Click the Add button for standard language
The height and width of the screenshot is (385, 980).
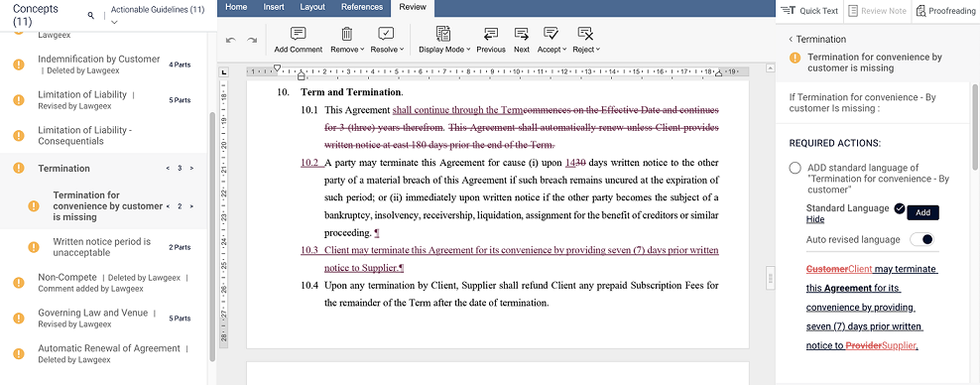(x=922, y=212)
